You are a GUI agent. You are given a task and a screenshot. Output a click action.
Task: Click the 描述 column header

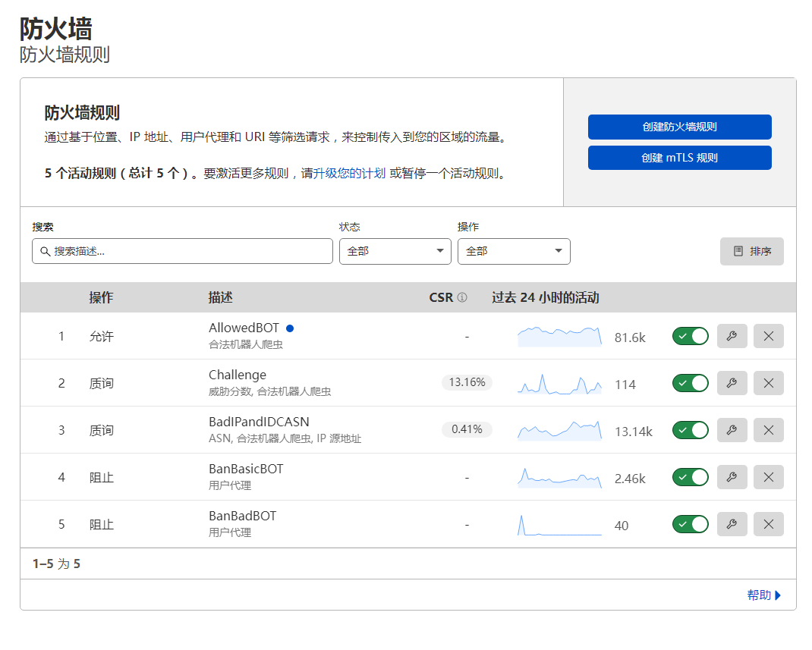coord(221,297)
